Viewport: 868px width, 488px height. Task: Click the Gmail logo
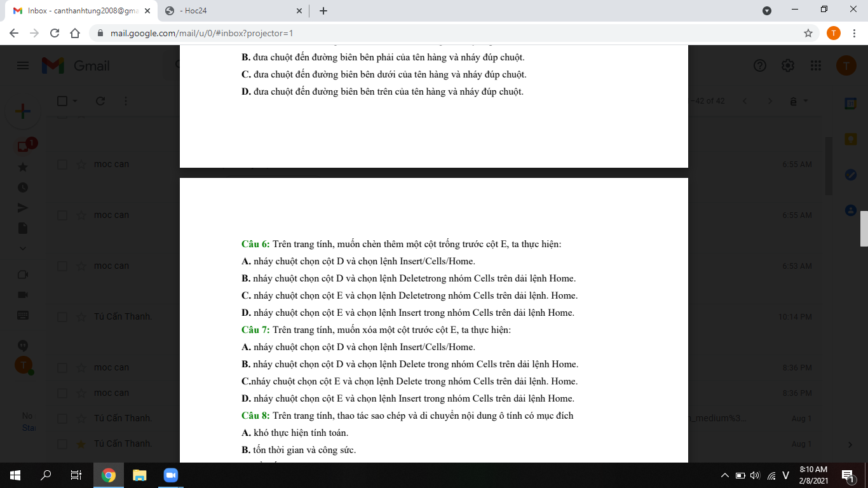click(76, 65)
